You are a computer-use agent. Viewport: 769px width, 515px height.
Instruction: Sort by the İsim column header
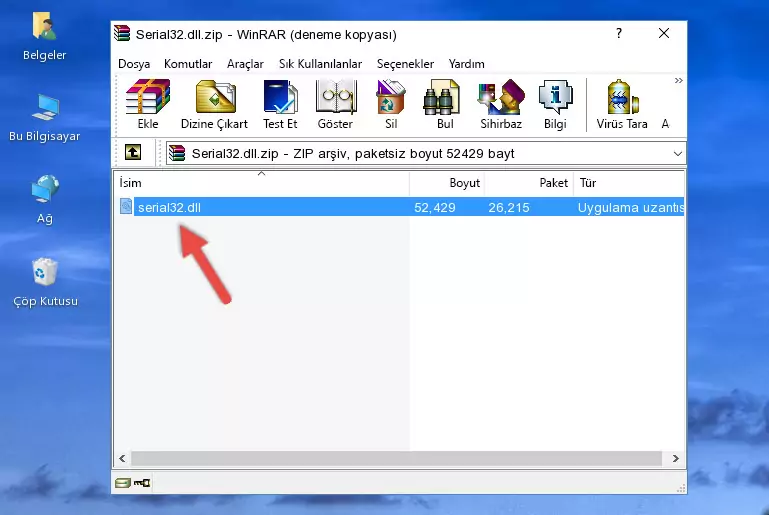[x=262, y=183]
